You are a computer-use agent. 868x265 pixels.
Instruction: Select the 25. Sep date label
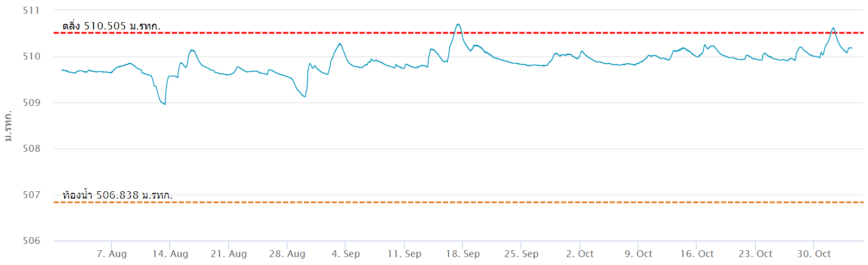521,254
